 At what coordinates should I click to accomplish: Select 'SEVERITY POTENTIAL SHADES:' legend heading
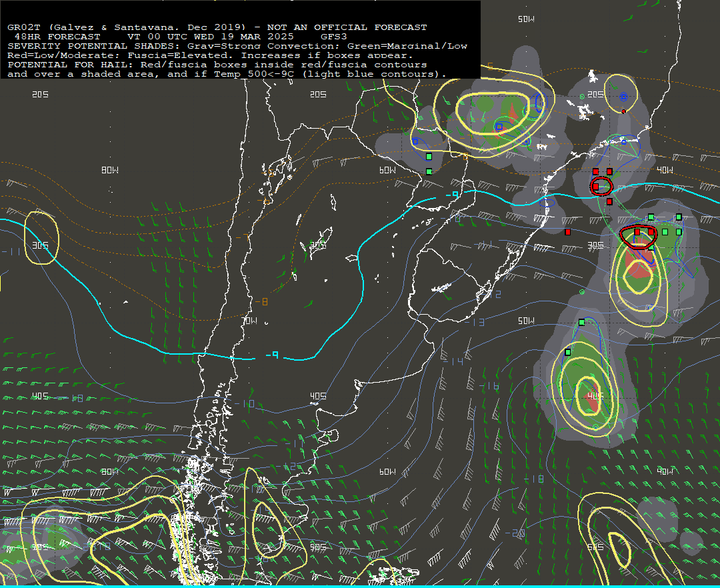click(95, 46)
